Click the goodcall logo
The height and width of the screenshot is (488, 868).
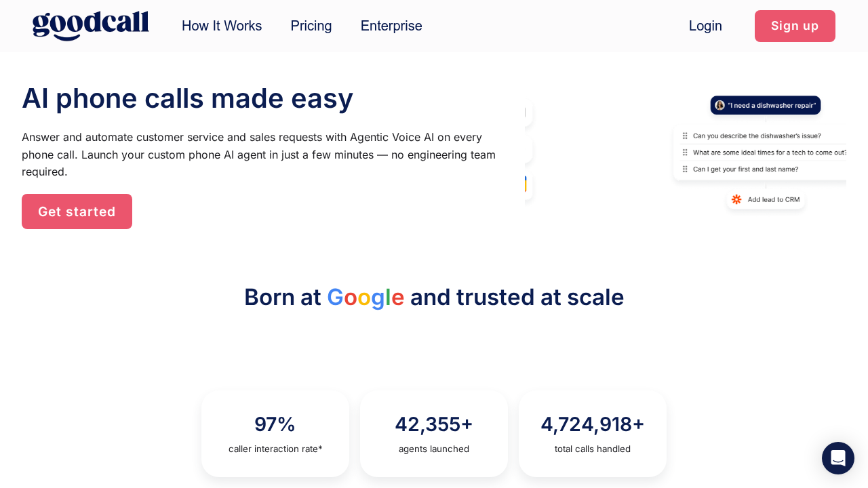point(91,26)
